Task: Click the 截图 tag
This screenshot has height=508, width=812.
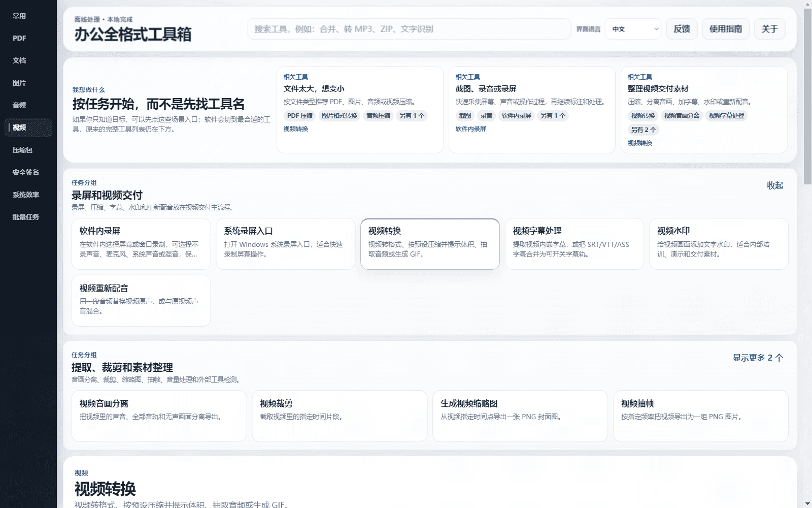Action: pos(465,116)
